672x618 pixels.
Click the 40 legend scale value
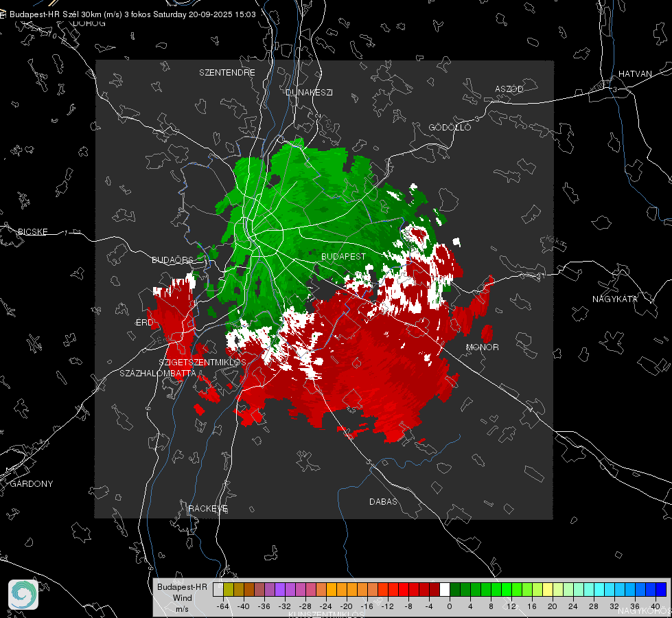click(x=656, y=606)
